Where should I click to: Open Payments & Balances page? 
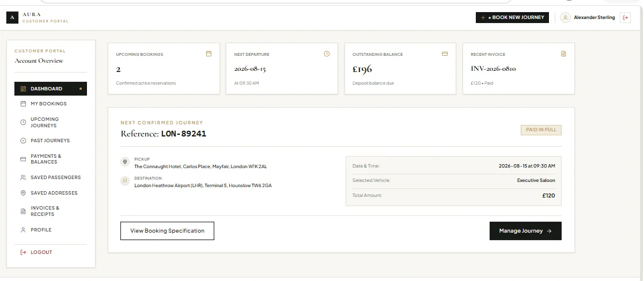coord(51,159)
